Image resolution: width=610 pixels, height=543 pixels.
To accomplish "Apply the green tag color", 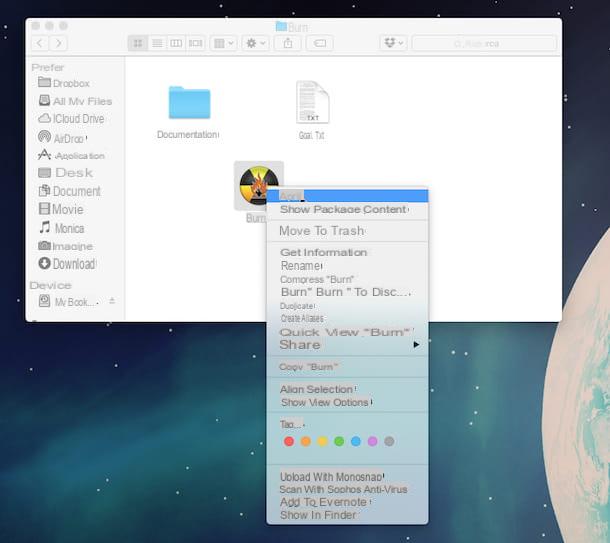I will pyautogui.click(x=339, y=441).
